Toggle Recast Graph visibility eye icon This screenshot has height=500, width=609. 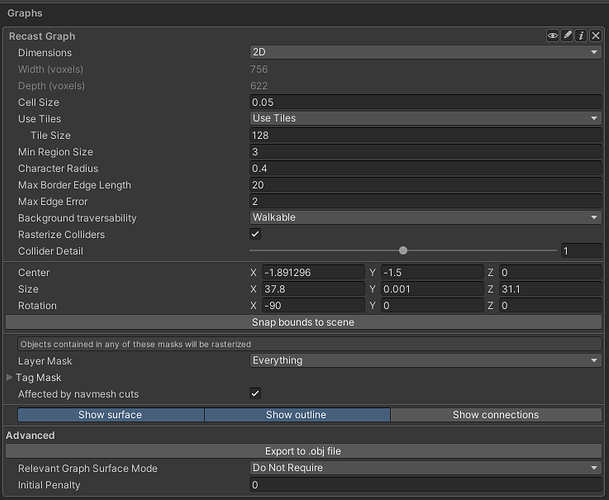[x=552, y=36]
